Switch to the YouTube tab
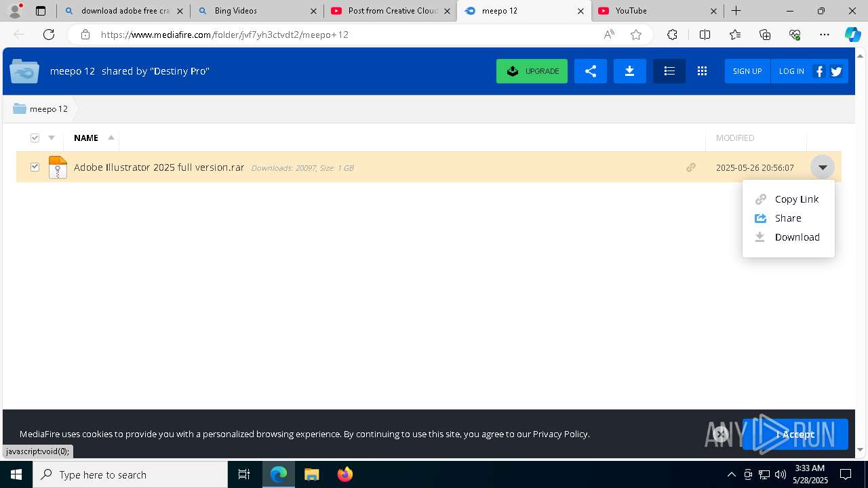868x488 pixels. coord(658,11)
